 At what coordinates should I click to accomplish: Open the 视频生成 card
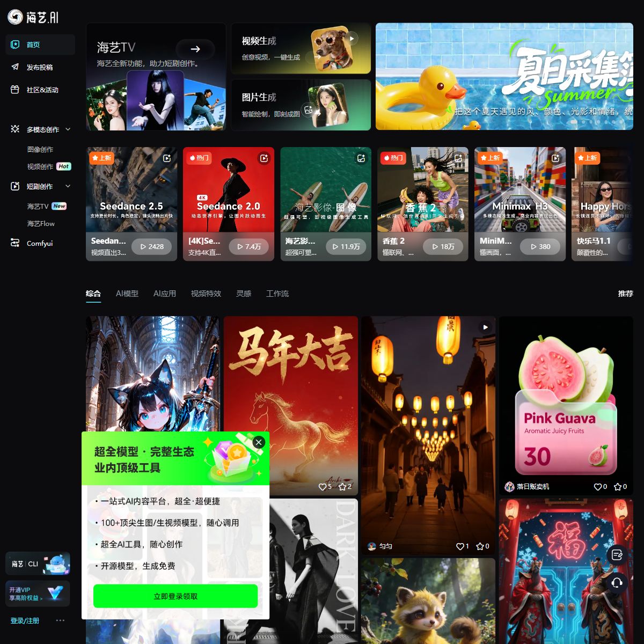(301, 48)
